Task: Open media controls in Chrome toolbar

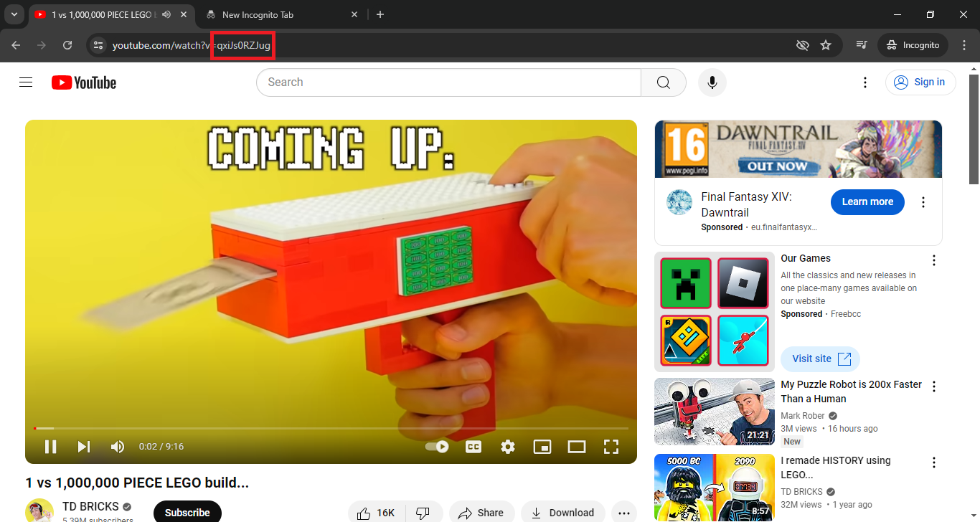Action: click(x=862, y=45)
